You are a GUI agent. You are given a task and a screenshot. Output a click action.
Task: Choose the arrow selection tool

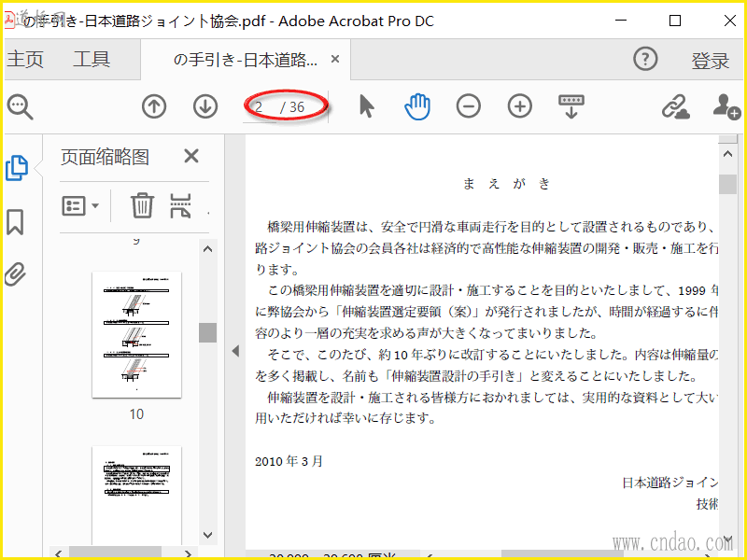tap(366, 106)
